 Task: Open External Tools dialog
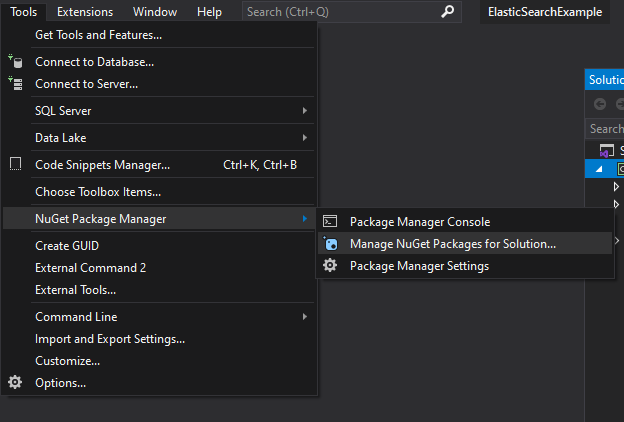coord(159,290)
